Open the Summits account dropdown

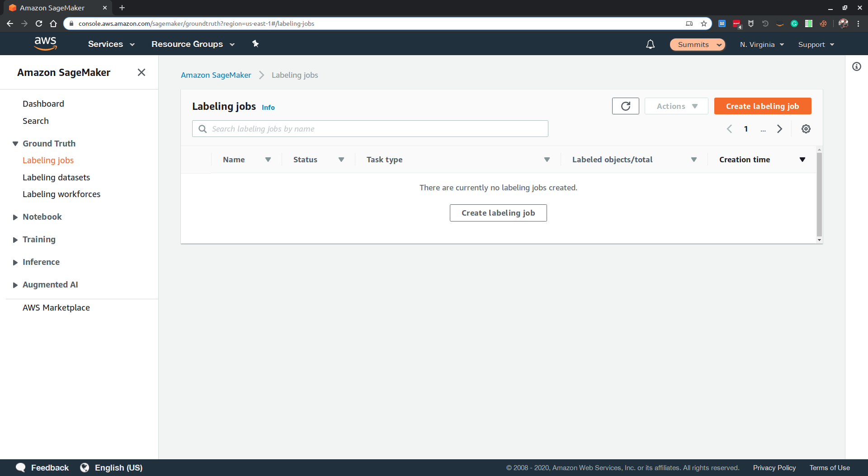(x=698, y=44)
